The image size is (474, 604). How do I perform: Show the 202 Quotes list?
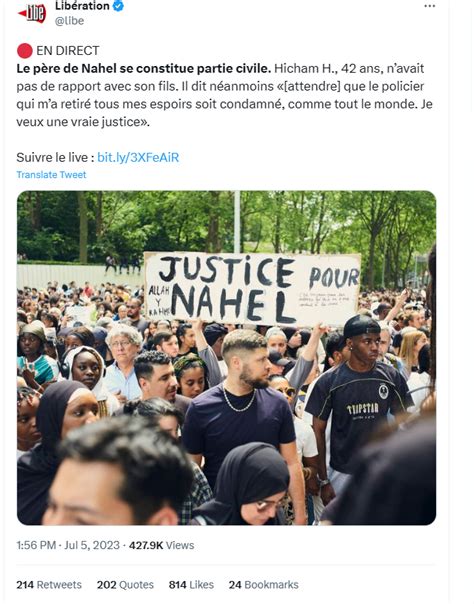coord(125,585)
